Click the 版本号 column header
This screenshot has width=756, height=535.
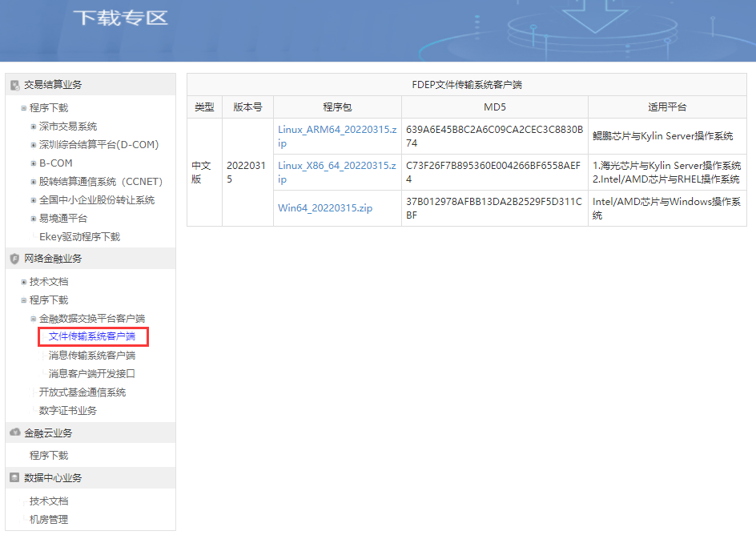[247, 107]
